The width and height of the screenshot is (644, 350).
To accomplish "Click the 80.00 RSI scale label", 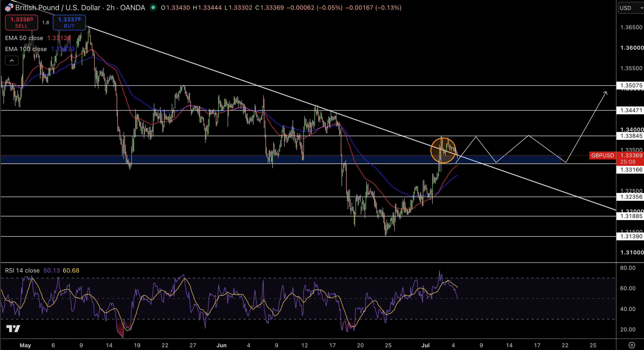I will pos(628,268).
